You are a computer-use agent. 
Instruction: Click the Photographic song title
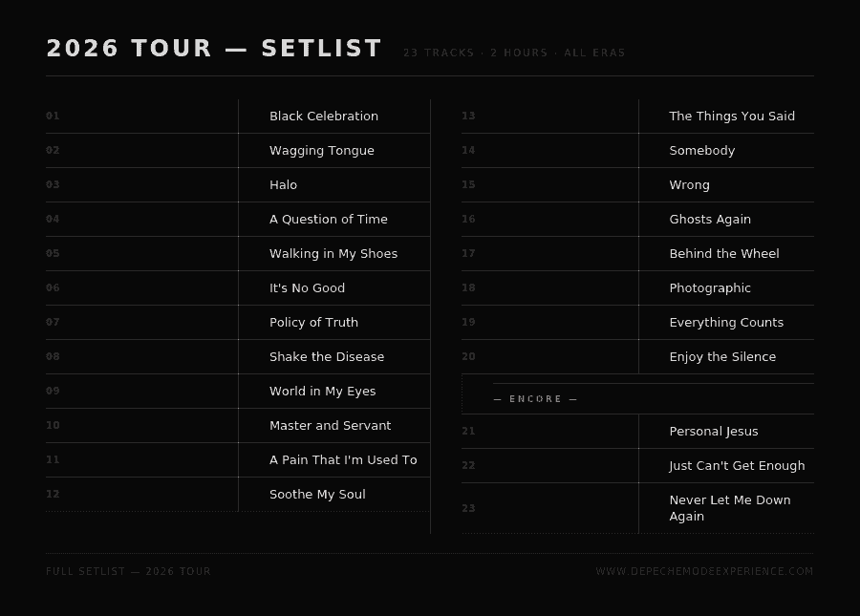710,288
